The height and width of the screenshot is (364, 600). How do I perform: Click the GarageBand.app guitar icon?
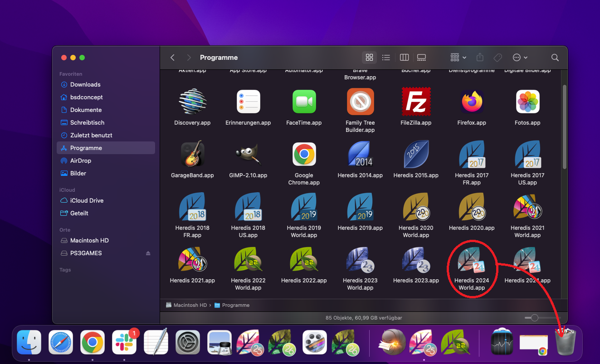coord(192,154)
